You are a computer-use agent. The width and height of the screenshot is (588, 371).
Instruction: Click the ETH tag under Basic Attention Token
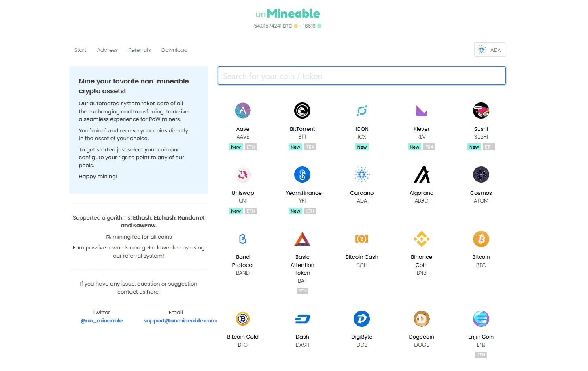pyautogui.click(x=302, y=291)
